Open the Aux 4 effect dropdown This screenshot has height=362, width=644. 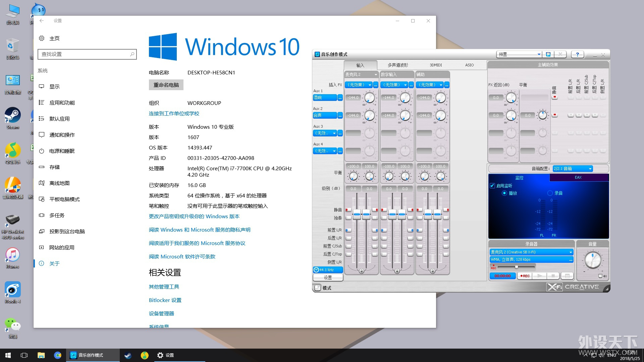[x=325, y=151]
